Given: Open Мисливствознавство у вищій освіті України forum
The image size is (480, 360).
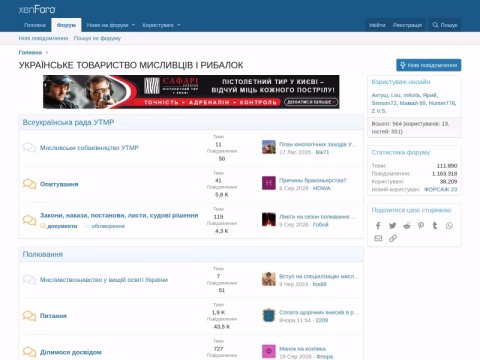Looking at the screenshot, I should click(104, 280).
